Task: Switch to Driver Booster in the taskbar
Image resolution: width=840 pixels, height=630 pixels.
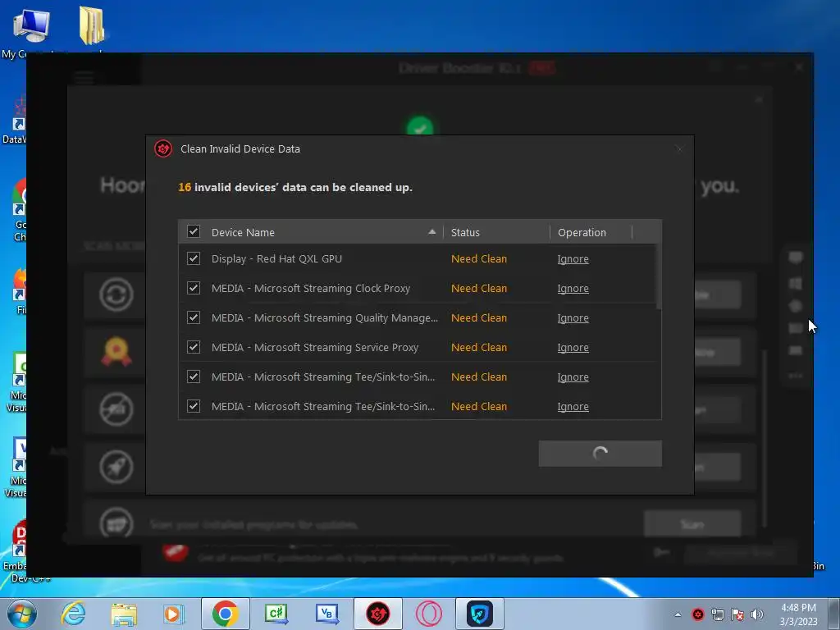Action: pos(377,614)
